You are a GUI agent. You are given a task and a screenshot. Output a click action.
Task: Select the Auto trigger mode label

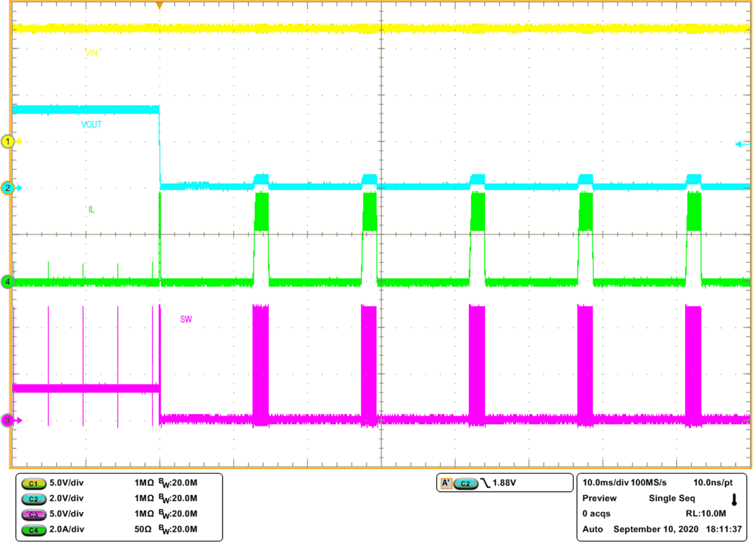pyautogui.click(x=592, y=529)
